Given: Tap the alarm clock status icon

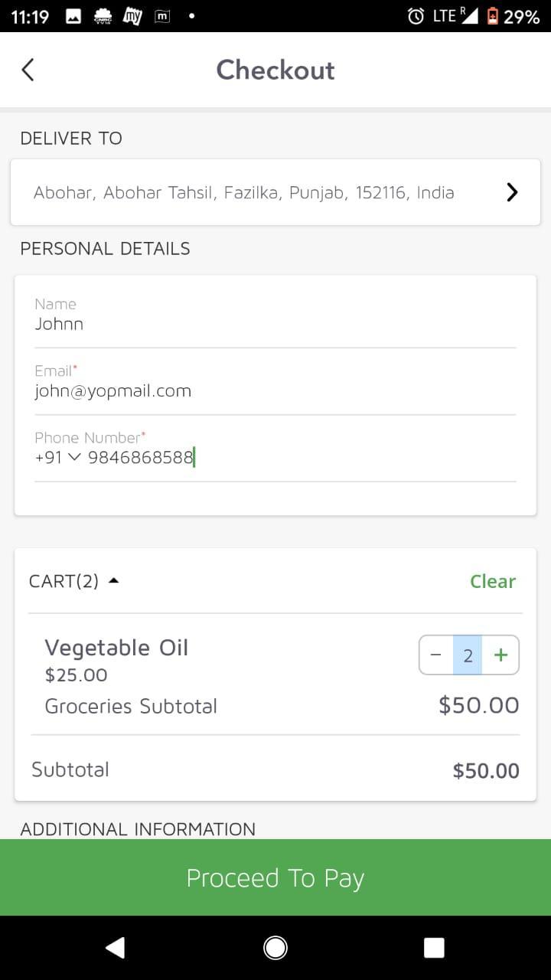Looking at the screenshot, I should [x=416, y=16].
